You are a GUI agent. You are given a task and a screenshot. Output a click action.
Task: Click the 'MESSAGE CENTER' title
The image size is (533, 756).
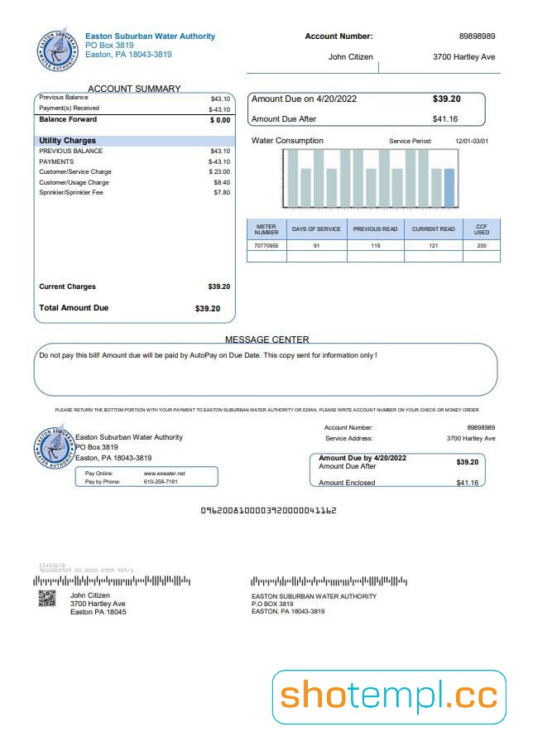(x=267, y=339)
